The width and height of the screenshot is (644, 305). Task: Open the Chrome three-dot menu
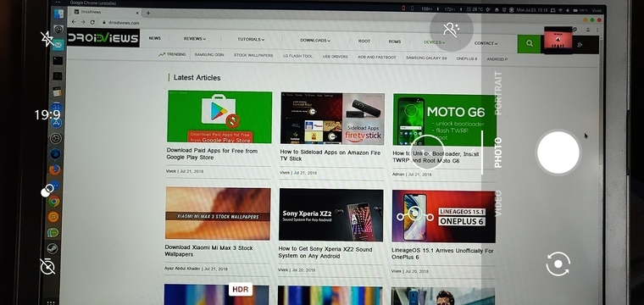click(x=597, y=30)
